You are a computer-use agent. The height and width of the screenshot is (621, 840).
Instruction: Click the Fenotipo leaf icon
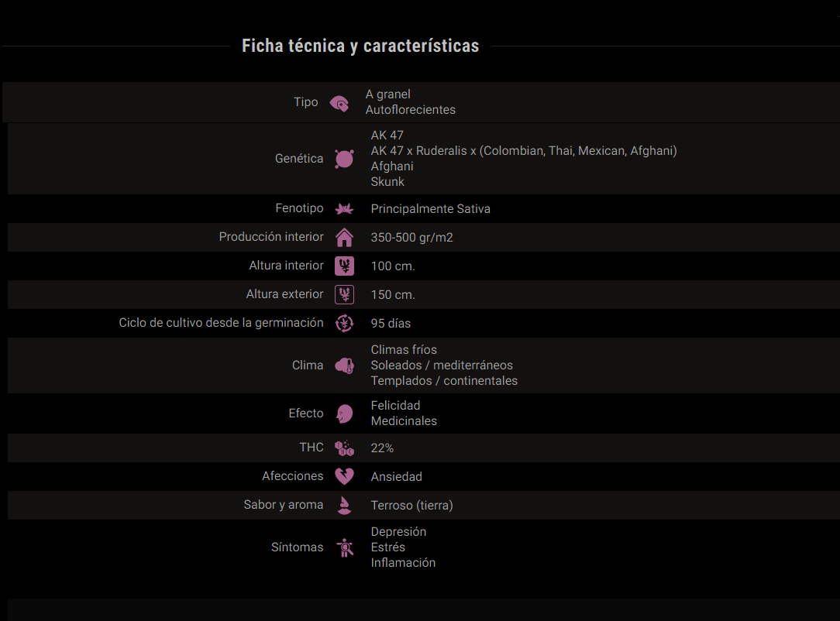pos(344,209)
